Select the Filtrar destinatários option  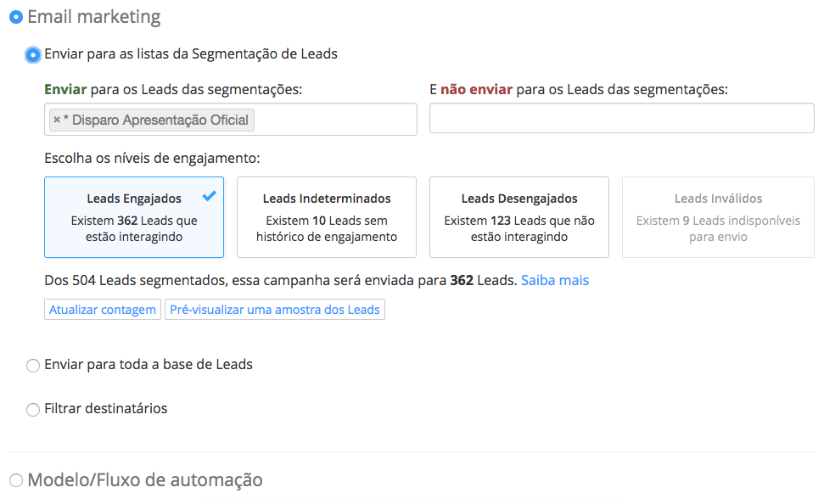click(33, 410)
